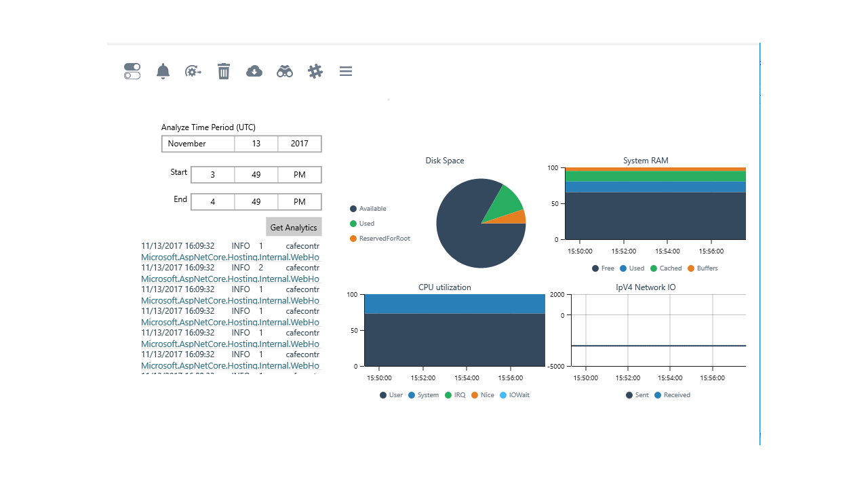
Task: Toggle ReservedForRoot legend entry
Action: click(380, 239)
